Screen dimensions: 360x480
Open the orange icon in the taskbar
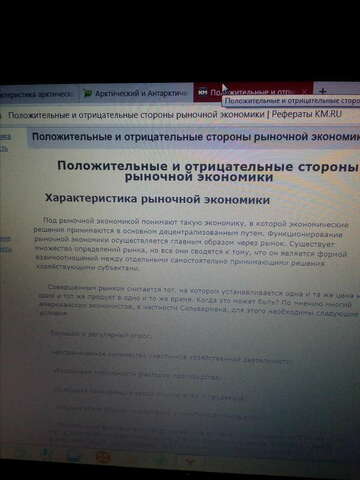[x=103, y=457]
